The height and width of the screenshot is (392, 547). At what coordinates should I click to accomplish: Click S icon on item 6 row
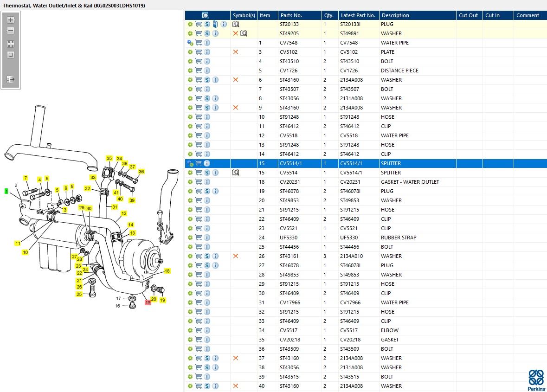coord(207,80)
